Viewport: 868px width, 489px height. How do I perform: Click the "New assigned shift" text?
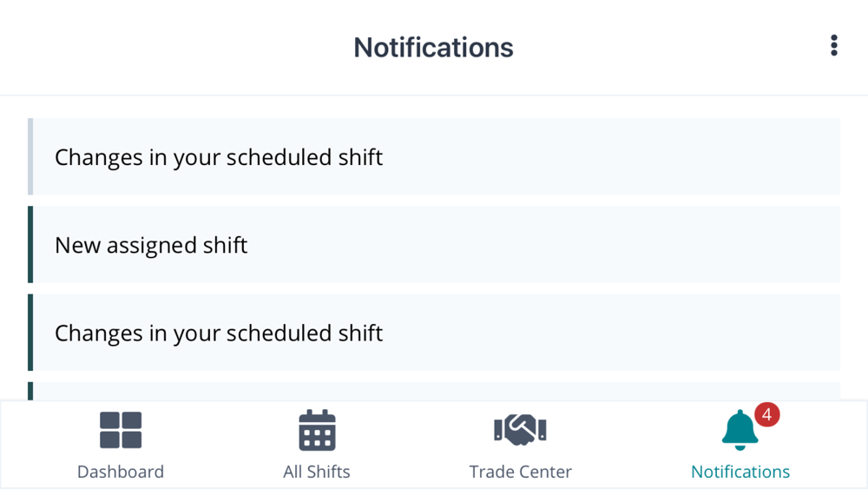(x=151, y=245)
